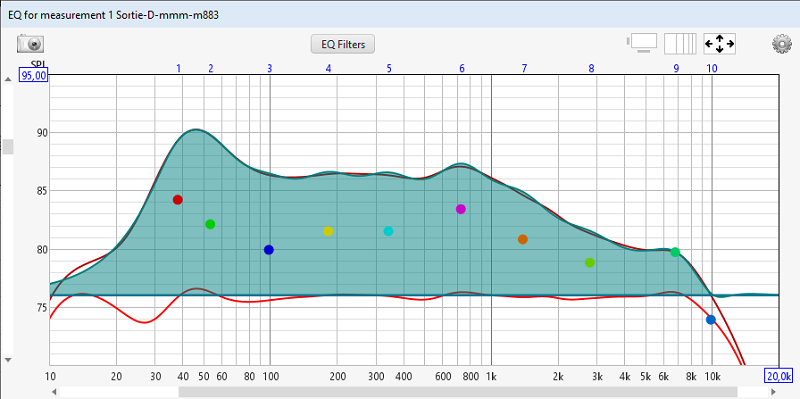Select the lime green filter 8 dot
The width and height of the screenshot is (800, 399).
[x=590, y=263]
